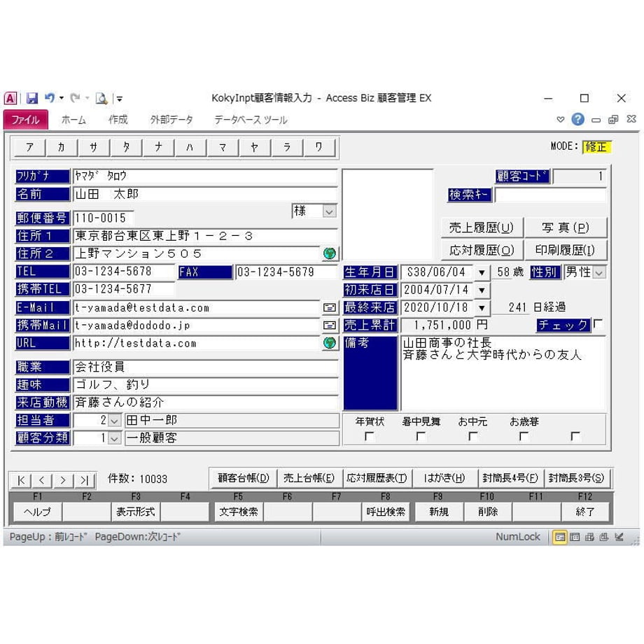Image resolution: width=644 pixels, height=644 pixels.
Task: Click 顧客台帳(D) report button
Action: [x=243, y=478]
